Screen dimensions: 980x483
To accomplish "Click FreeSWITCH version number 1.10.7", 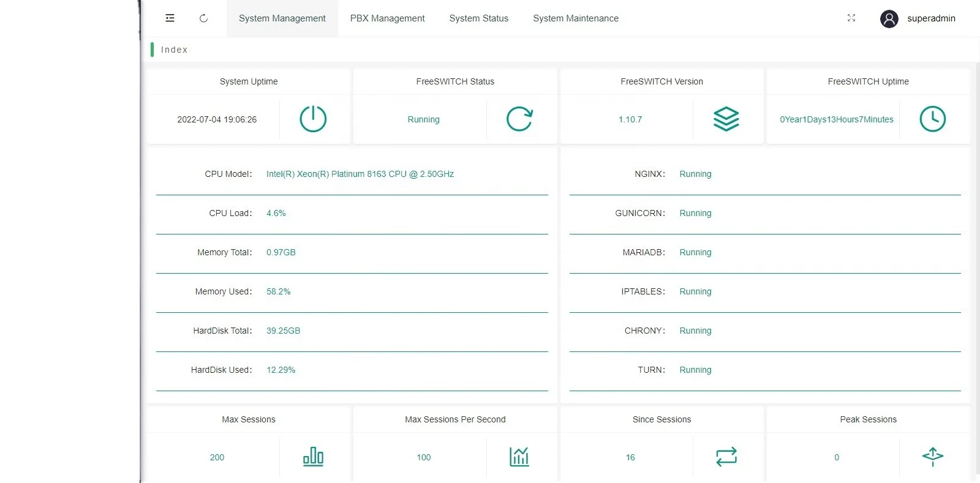I will point(630,119).
